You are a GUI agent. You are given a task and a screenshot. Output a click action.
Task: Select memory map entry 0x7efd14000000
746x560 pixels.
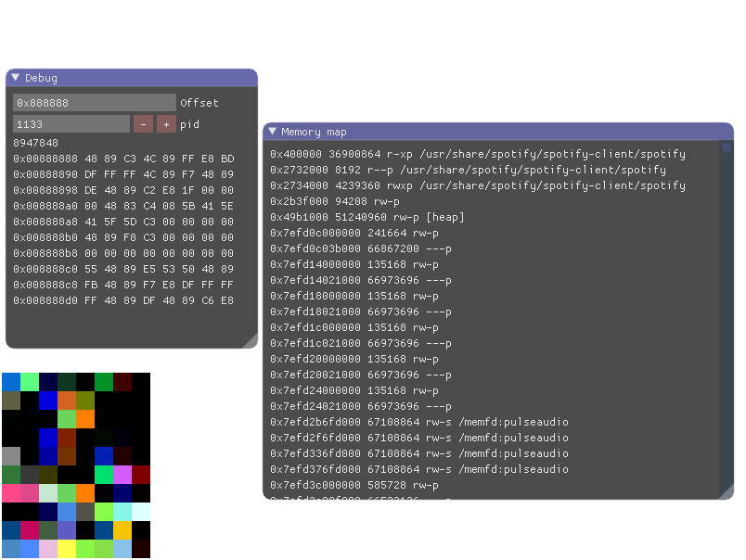[354, 264]
